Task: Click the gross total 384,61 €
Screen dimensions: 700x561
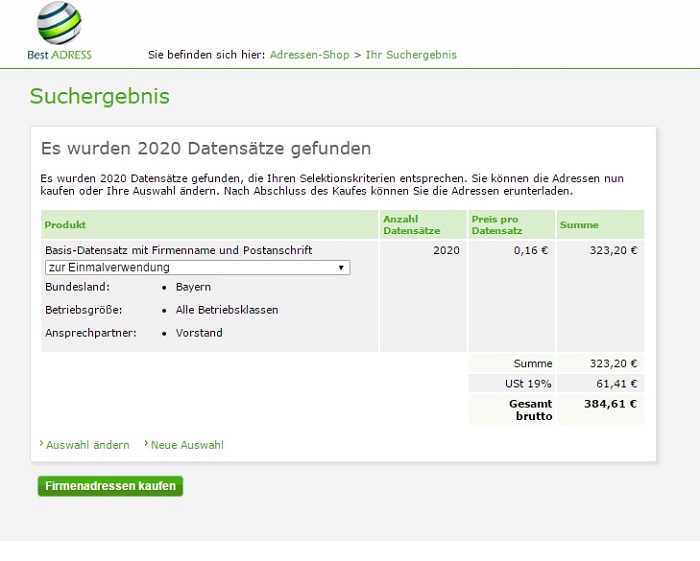Action: coord(610,404)
